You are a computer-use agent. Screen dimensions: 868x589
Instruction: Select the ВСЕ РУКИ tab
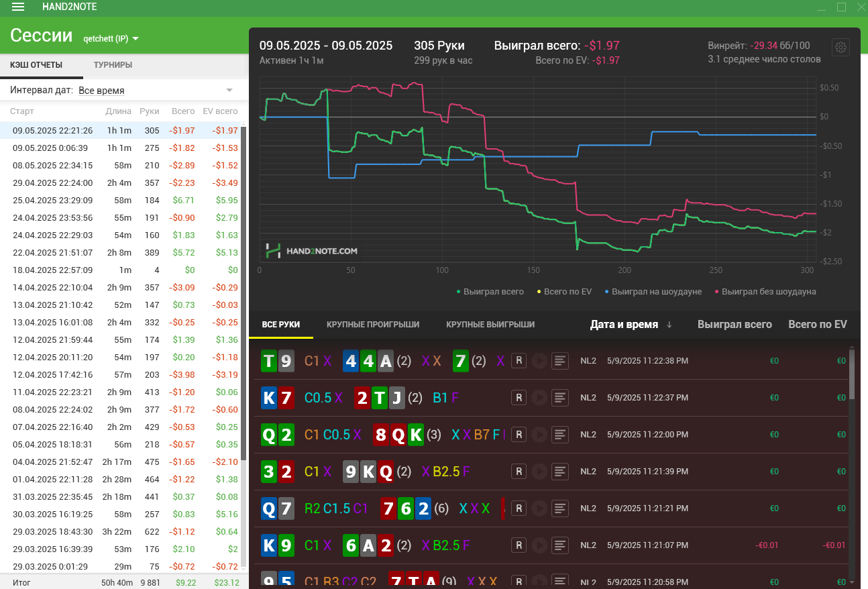point(281,325)
